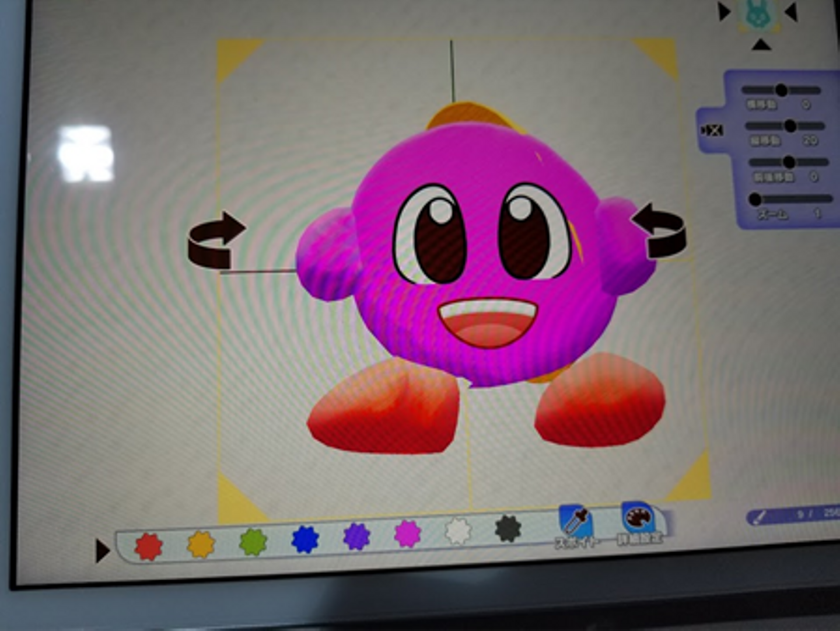Adjust the 前後移動 depth move slider
The image size is (840, 631).
tap(789, 162)
